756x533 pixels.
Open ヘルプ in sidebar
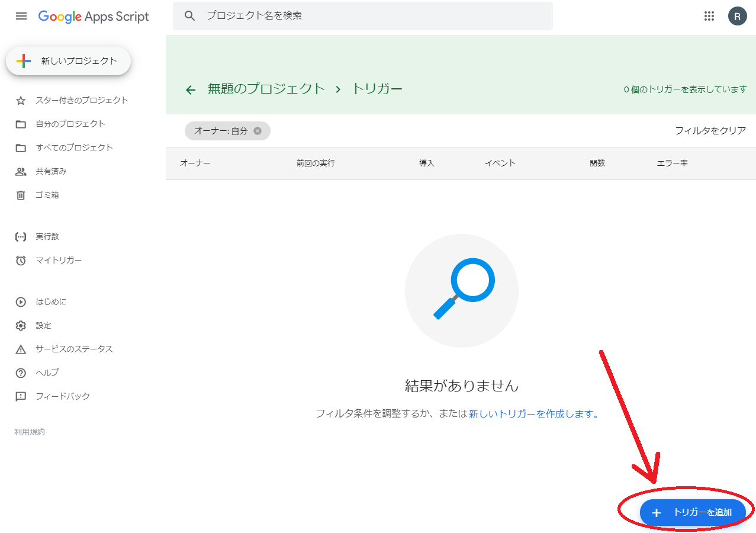[x=47, y=373]
